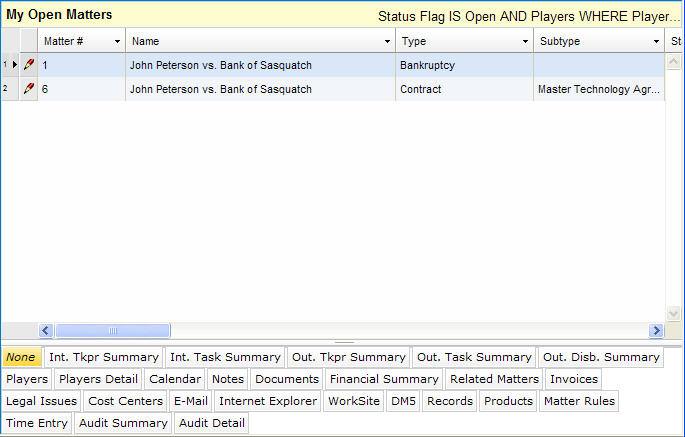Open the Audit Summary tab
Viewport: 685px width, 437px height.
click(123, 423)
